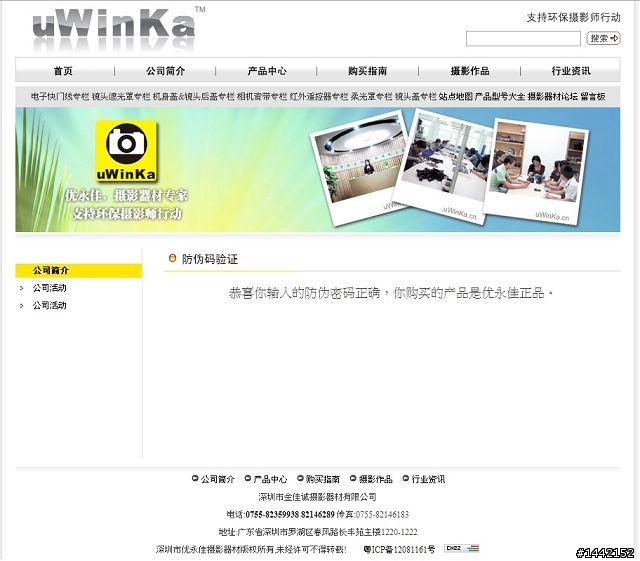
Task: Click the 深圳市金佳诚摄影器材有限公司 company name
Action: tap(317, 497)
